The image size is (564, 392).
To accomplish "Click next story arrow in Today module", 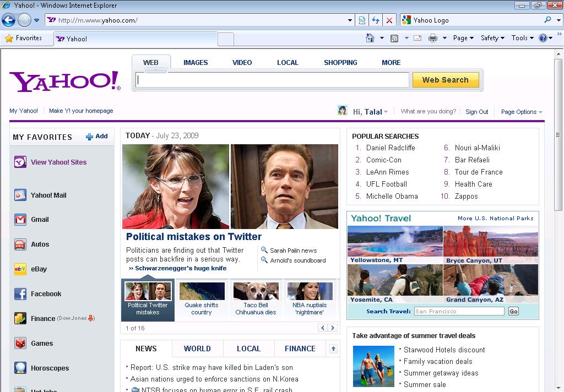I will 332,328.
